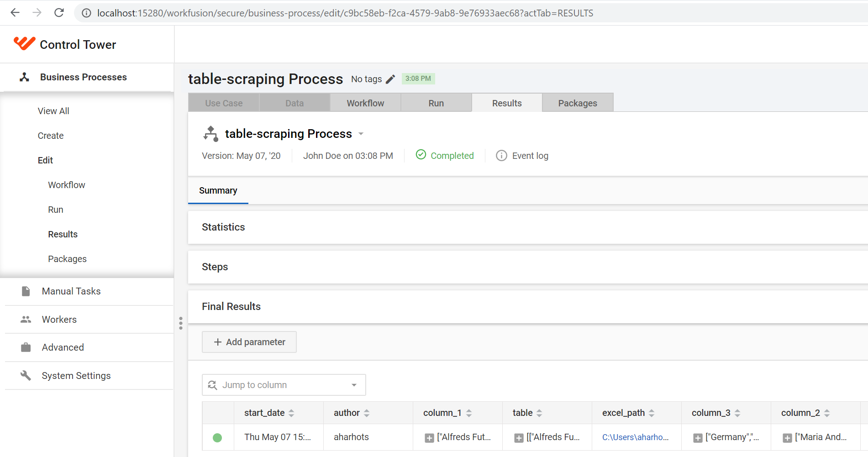Viewport: 868px width, 457px height.
Task: Reload the page with the refresh icon
Action: [x=59, y=13]
